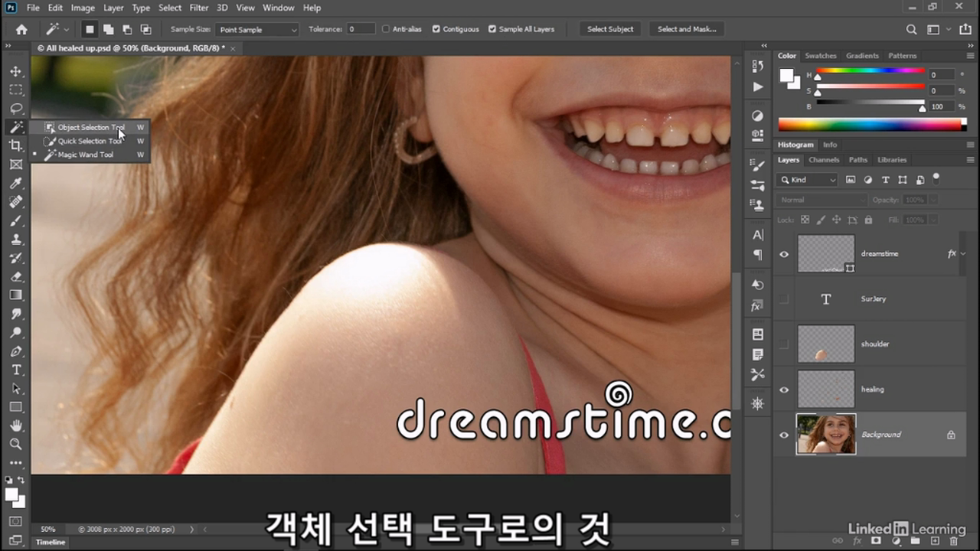The width and height of the screenshot is (980, 551).
Task: Select the Brush tool
Action: [15, 220]
